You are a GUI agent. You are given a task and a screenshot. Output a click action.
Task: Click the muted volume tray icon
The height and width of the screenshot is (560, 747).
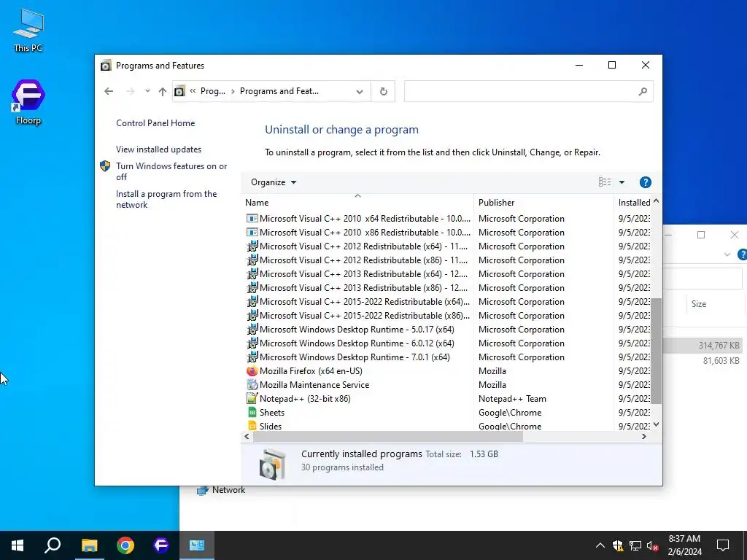(653, 545)
